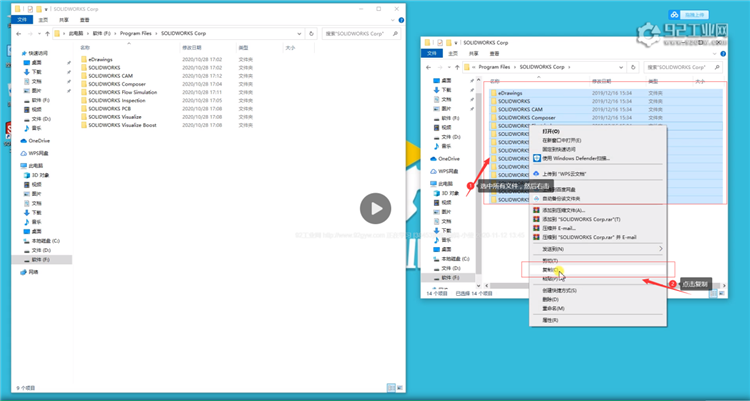Open the 查看 tab in right window
The height and width of the screenshot is (401, 750).
[x=495, y=54]
